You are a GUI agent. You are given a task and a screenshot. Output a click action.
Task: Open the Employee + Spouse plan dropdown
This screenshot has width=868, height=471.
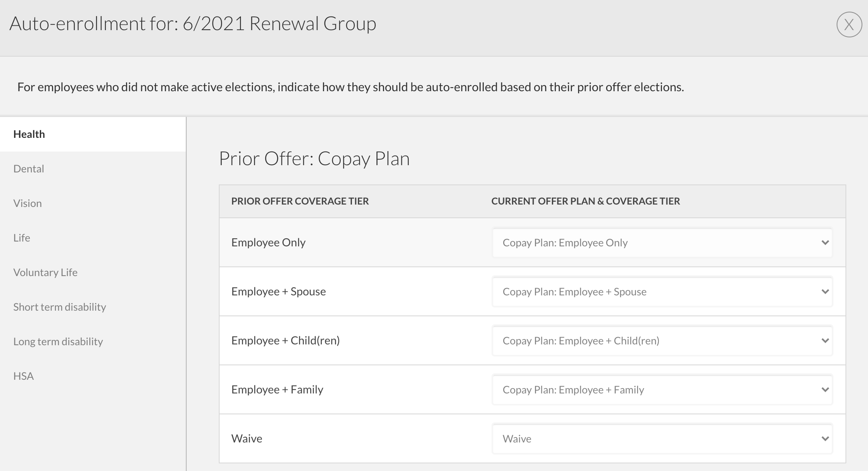tap(662, 292)
